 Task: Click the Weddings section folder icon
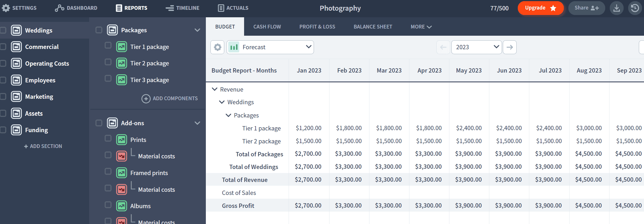coord(16,30)
